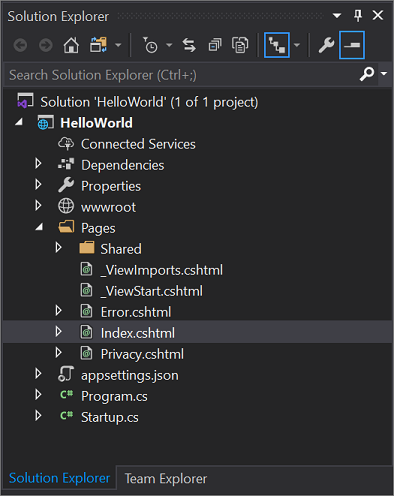Switch between solutions and folder views
Image resolution: width=394 pixels, height=496 pixels.
98,45
